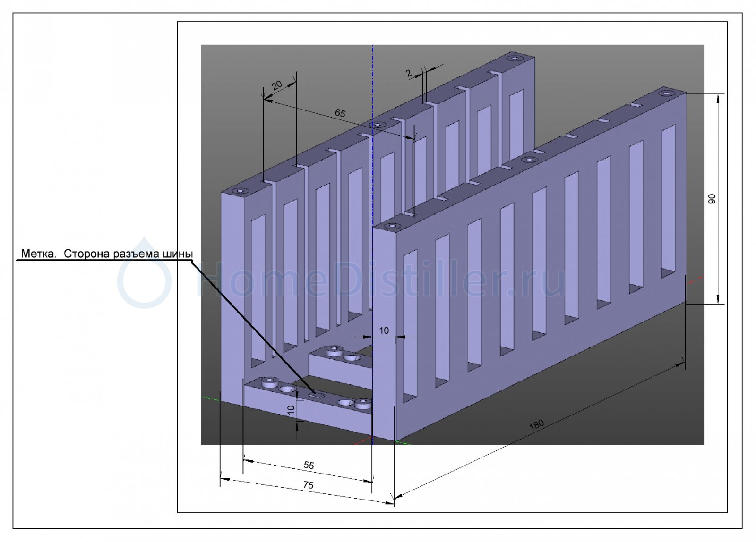756x542 pixels.
Task: Click the 55 inner width dimension
Action: click(x=309, y=465)
